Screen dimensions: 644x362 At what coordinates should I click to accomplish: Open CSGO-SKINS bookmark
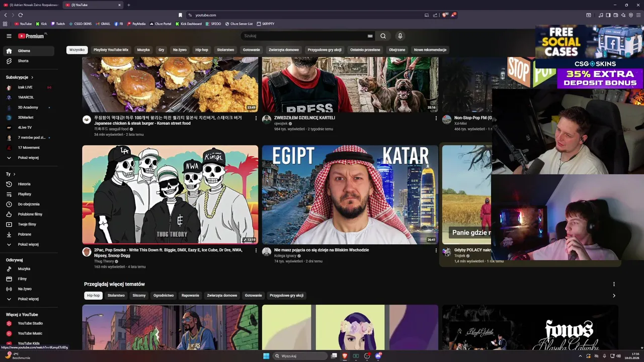[80, 24]
